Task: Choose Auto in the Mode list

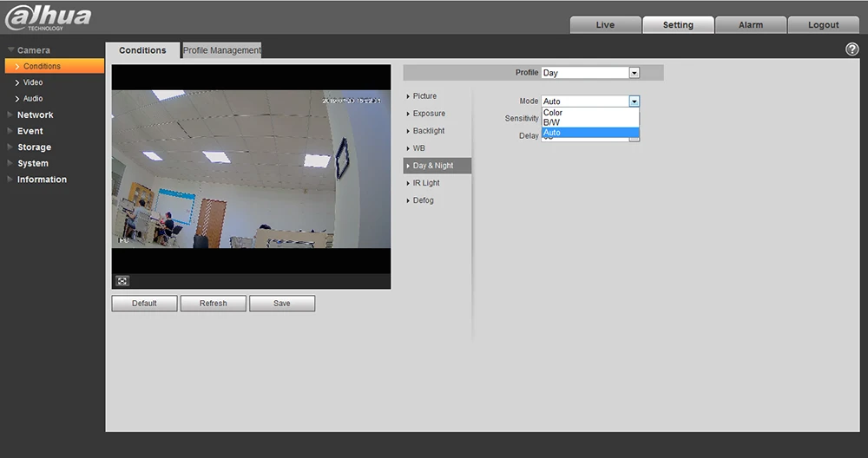Action: coord(590,133)
